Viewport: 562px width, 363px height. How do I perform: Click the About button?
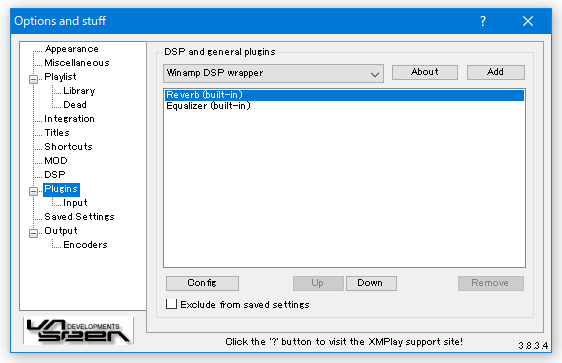[x=425, y=72]
